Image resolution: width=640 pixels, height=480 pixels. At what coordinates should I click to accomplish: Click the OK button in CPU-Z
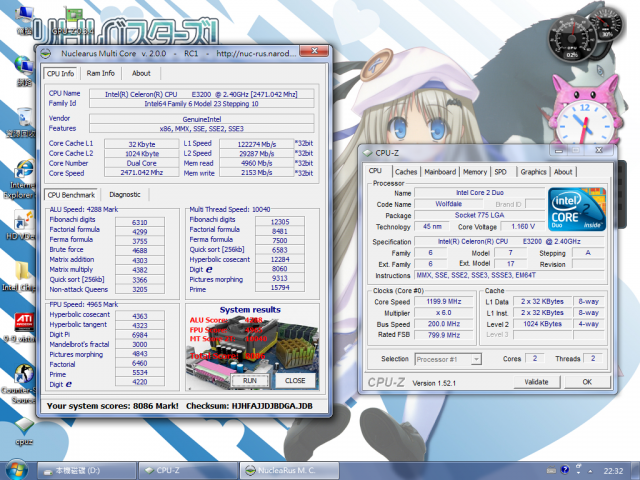click(587, 382)
